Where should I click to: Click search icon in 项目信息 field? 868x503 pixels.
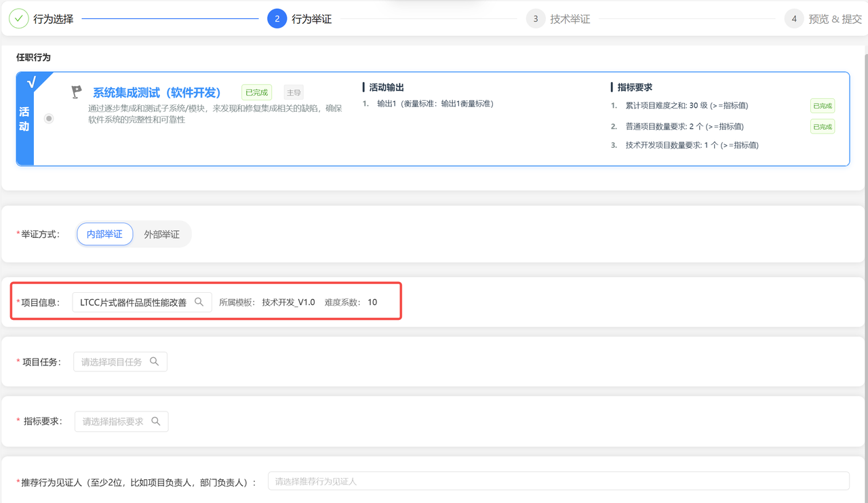(199, 302)
